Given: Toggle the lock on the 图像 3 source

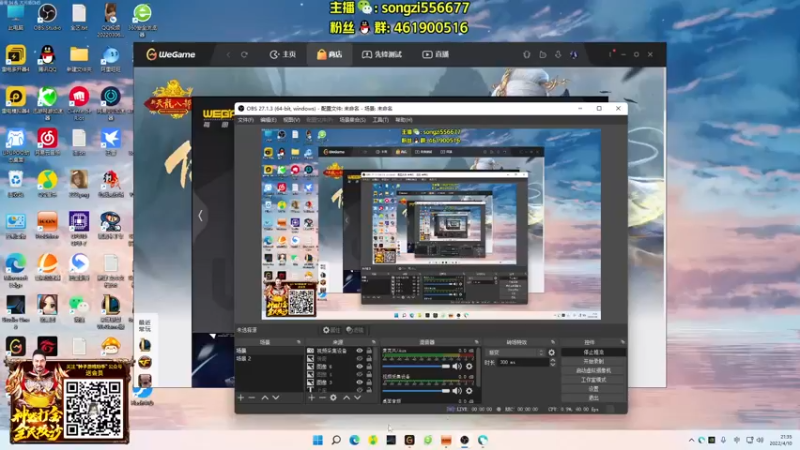Looking at the screenshot, I should tap(369, 382).
